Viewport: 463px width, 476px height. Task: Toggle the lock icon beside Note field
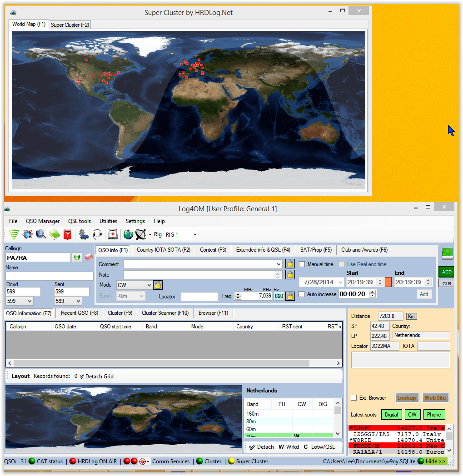click(290, 274)
